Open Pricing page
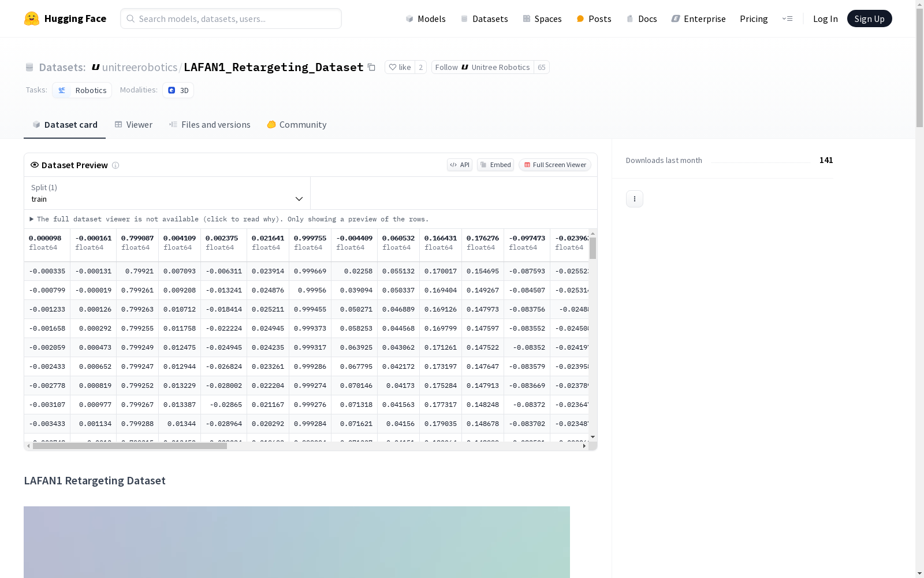The width and height of the screenshot is (924, 578). click(754, 18)
